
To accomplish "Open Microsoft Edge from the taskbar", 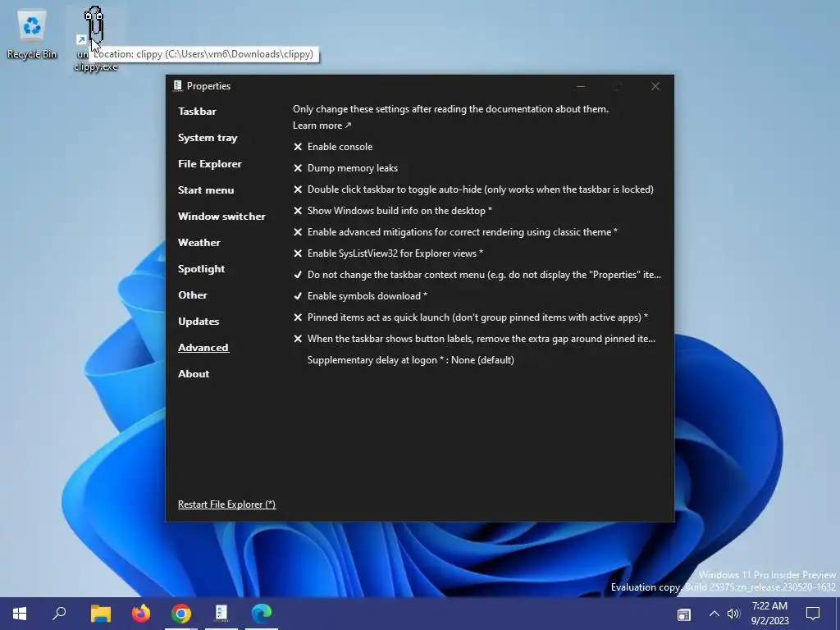I will coord(262,614).
